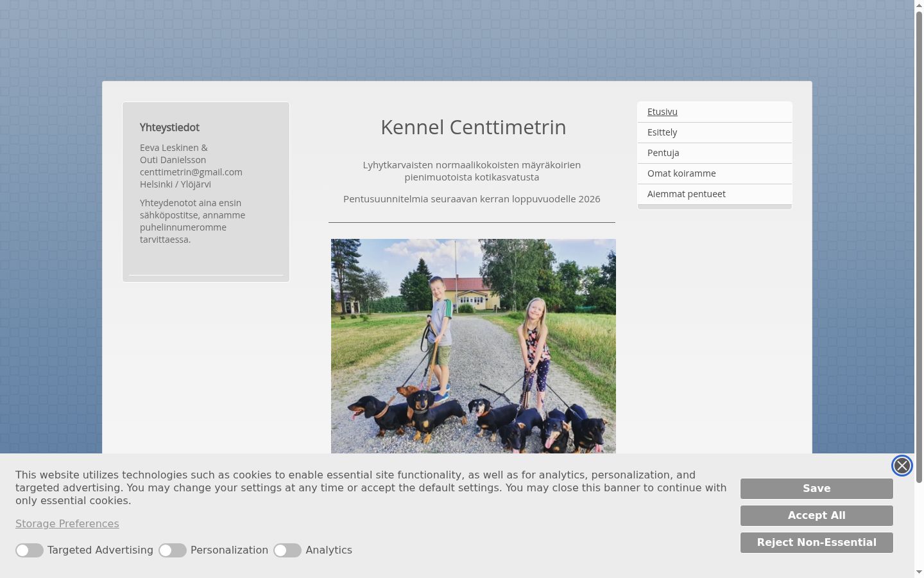Click the Save button
Image resolution: width=924 pixels, height=578 pixels.
point(817,489)
